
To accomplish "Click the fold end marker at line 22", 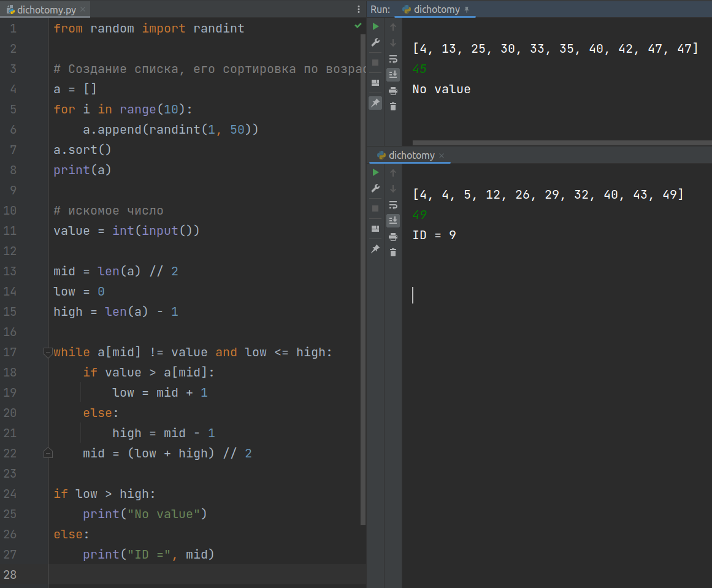I will [x=48, y=453].
